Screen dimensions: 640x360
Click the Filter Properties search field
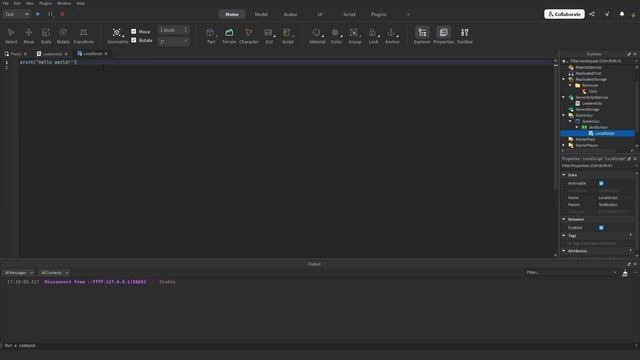click(599, 166)
